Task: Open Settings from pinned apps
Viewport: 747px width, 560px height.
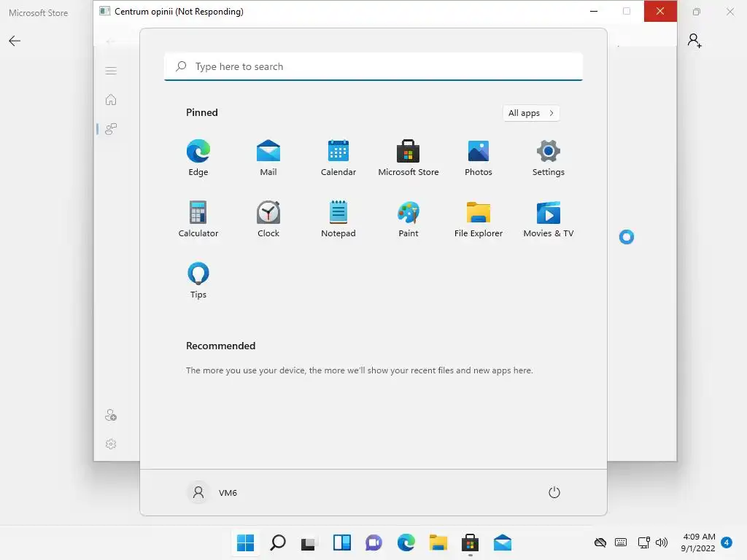Action: pyautogui.click(x=549, y=157)
